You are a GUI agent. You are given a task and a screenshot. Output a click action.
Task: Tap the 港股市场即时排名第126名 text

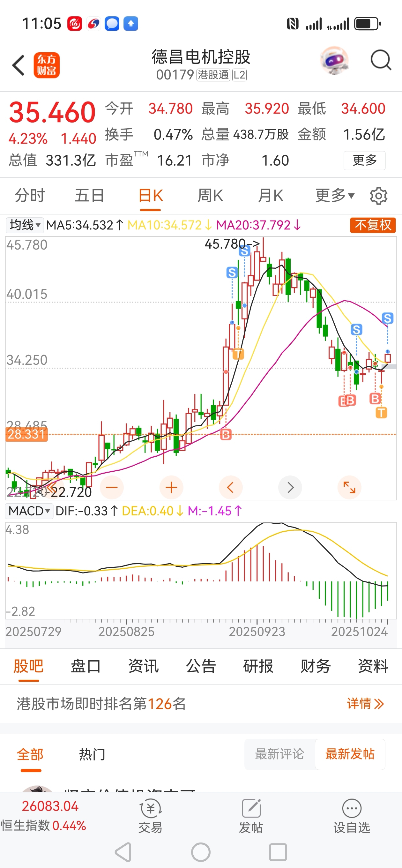coord(101,704)
